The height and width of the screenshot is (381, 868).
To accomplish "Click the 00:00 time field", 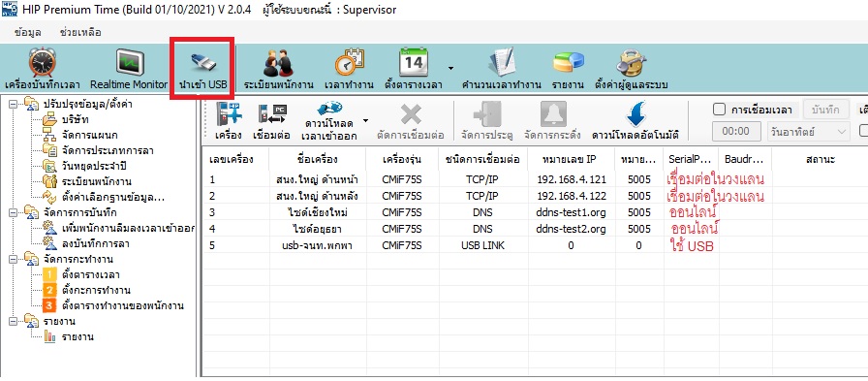I will tap(736, 131).
